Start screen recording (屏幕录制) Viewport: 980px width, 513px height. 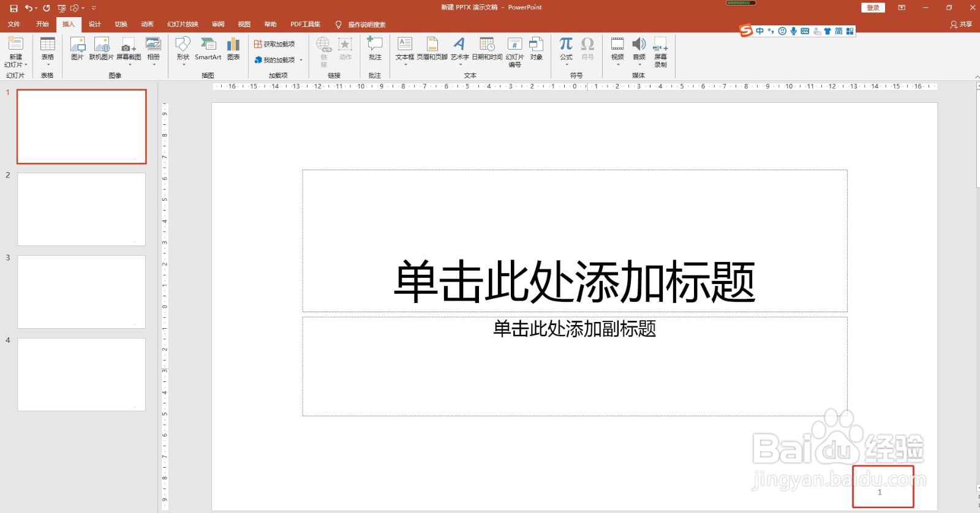(660, 52)
